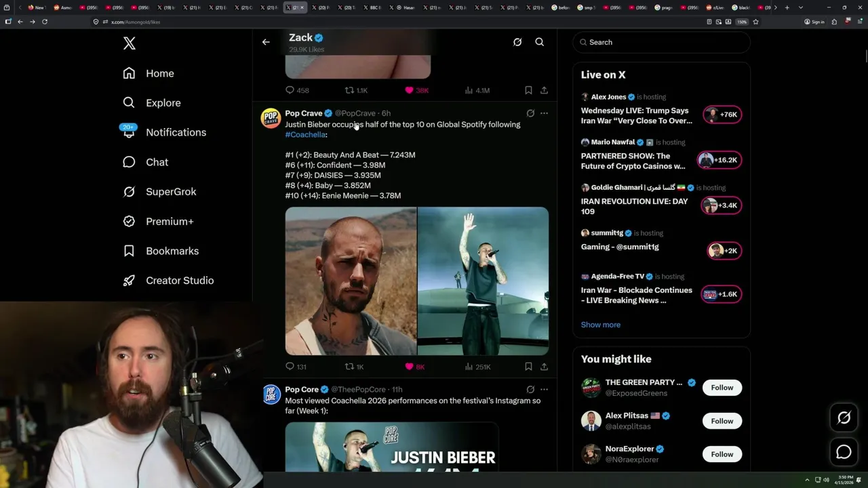Follow THE GREEN PARTY account
This screenshot has width=868, height=488.
coord(722,388)
